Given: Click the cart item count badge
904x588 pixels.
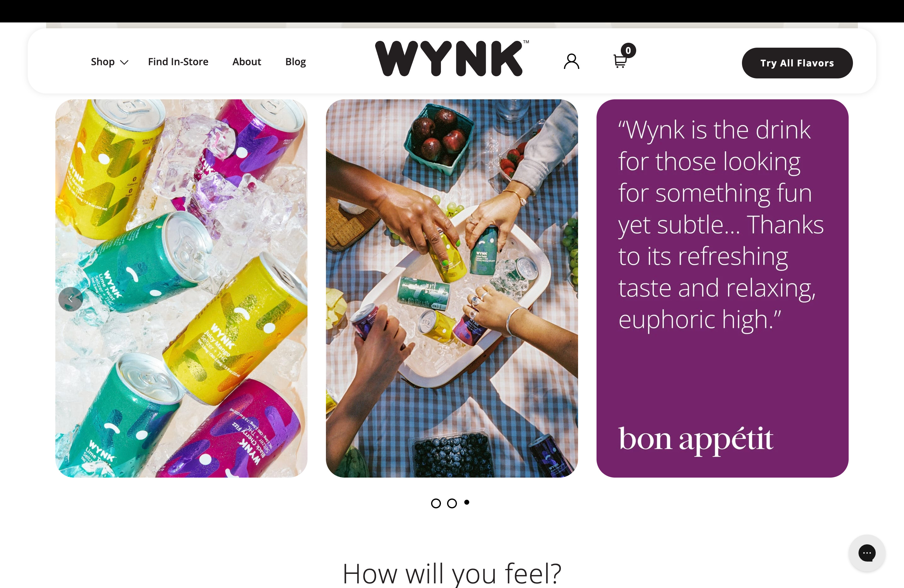Looking at the screenshot, I should 628,50.
